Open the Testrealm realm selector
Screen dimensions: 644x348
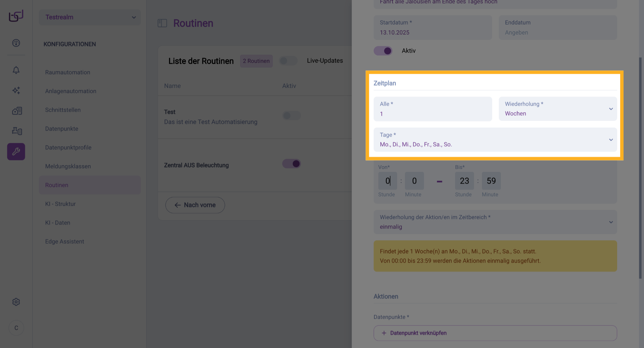tap(90, 17)
